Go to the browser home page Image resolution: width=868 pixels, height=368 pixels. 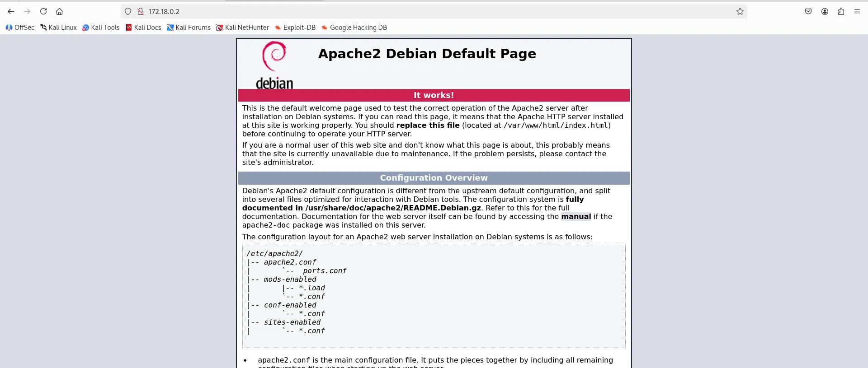click(59, 11)
